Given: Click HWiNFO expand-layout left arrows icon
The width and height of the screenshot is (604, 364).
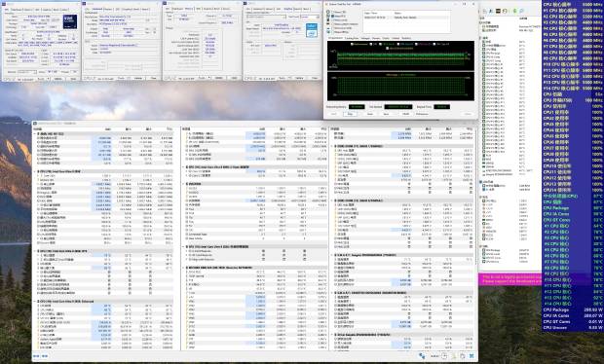Looking at the screenshot, I should tap(36, 356).
